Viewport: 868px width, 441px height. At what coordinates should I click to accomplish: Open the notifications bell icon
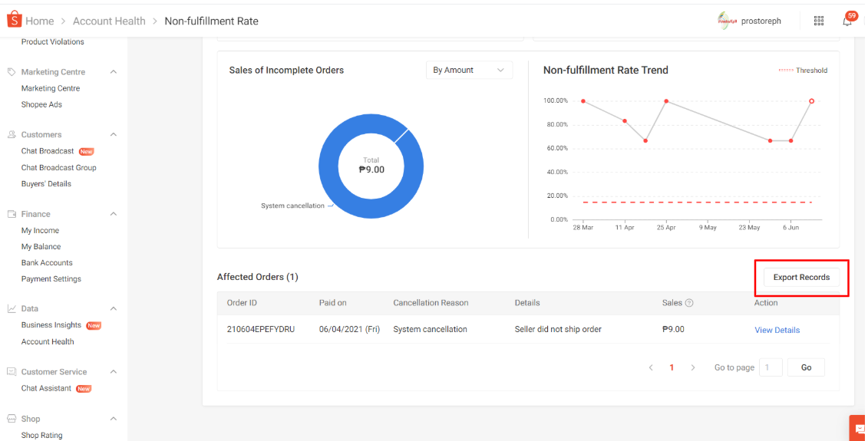(847, 21)
